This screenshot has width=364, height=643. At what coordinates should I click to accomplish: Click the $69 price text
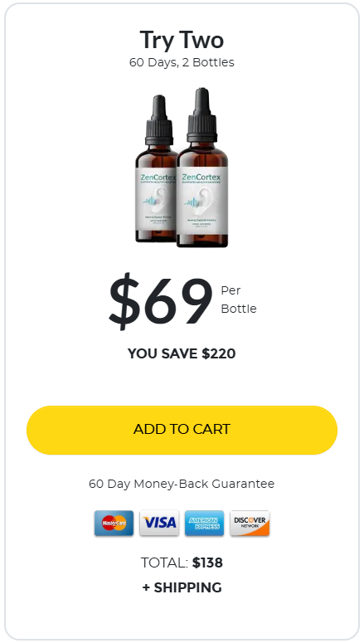[x=161, y=301]
